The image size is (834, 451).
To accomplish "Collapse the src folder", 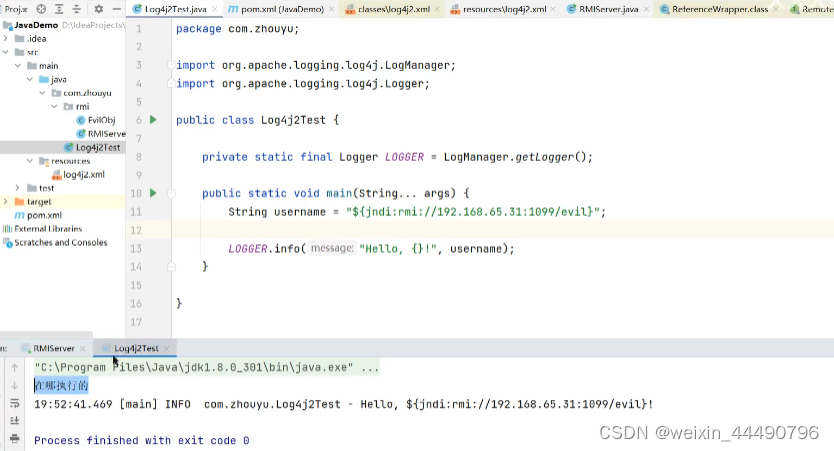I will click(5, 52).
